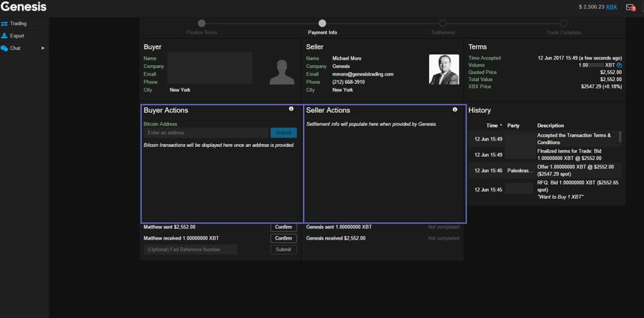Open the Export section in the sidebar
Screen dimensions: 644x318
point(12,36)
